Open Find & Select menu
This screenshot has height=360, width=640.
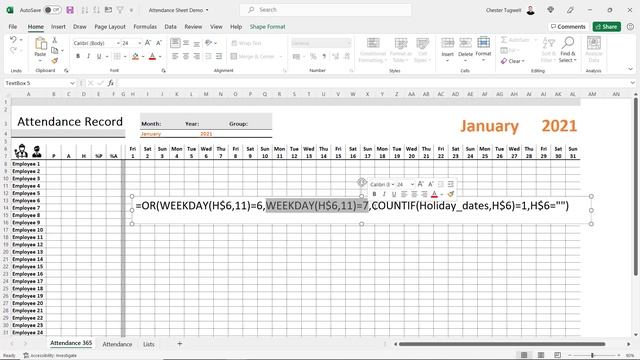568,49
